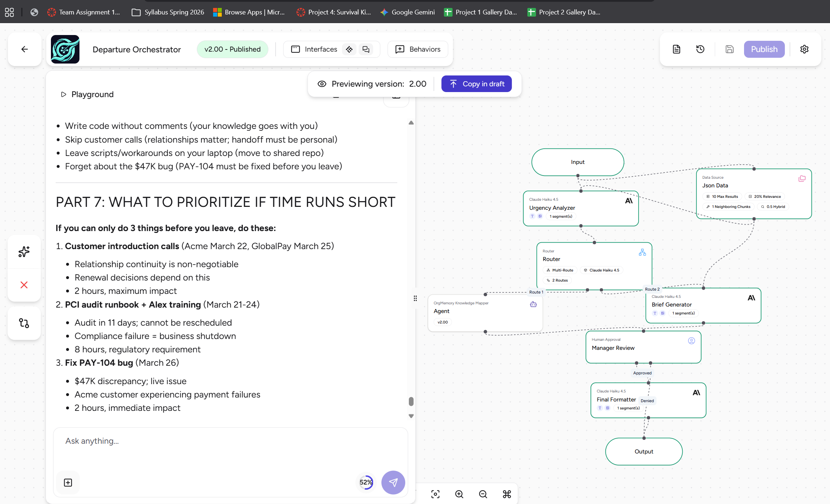830x504 pixels.
Task: Open the v2.00 - Published version dropdown
Action: (232, 49)
